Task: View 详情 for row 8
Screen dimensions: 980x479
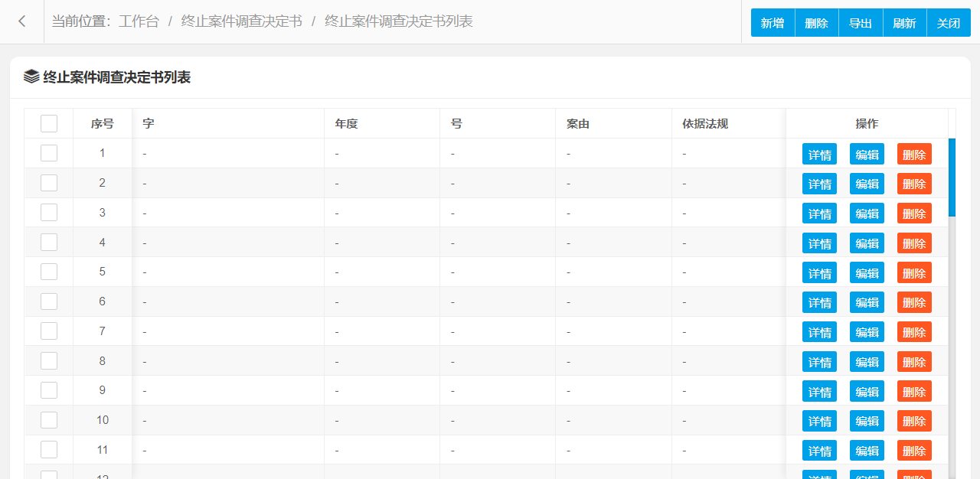Action: click(819, 362)
